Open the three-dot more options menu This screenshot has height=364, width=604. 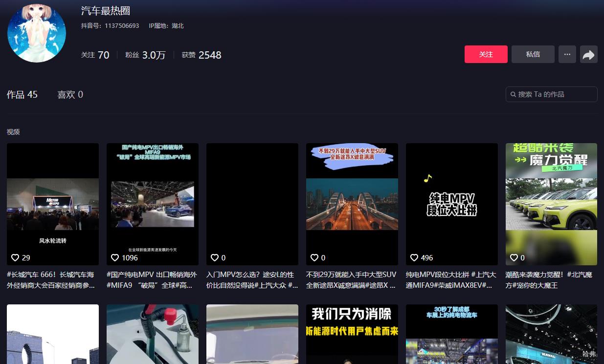tap(567, 54)
